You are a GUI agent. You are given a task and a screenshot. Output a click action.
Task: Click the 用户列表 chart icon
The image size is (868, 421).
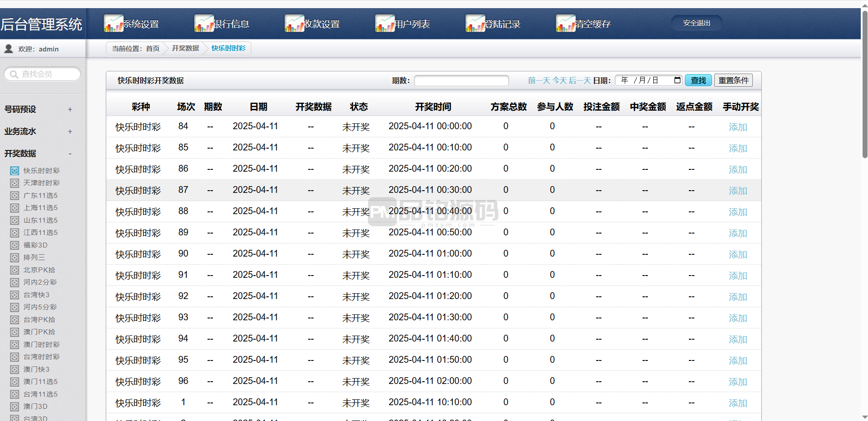point(385,23)
